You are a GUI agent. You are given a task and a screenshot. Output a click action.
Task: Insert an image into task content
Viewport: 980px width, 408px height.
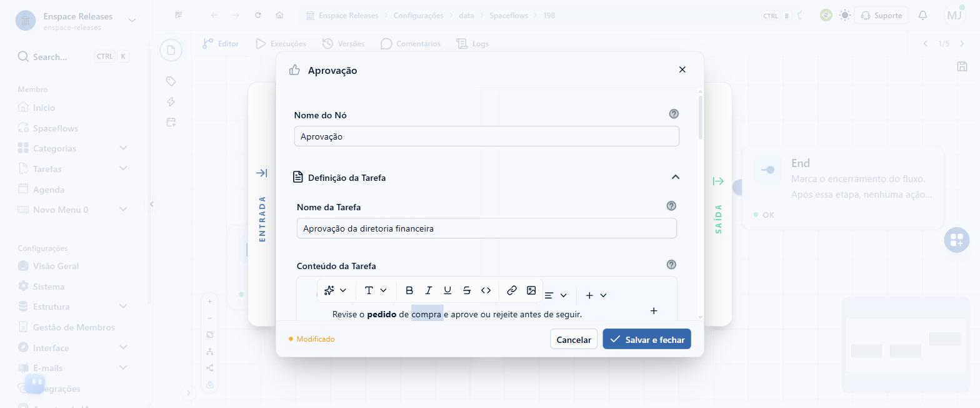pyautogui.click(x=531, y=290)
